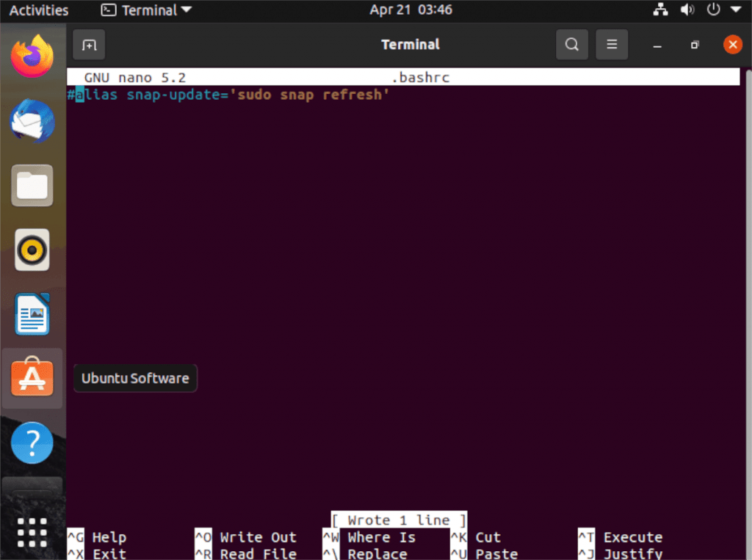752x560 pixels.
Task: Start the Rhythmbox music player
Action: click(x=32, y=250)
